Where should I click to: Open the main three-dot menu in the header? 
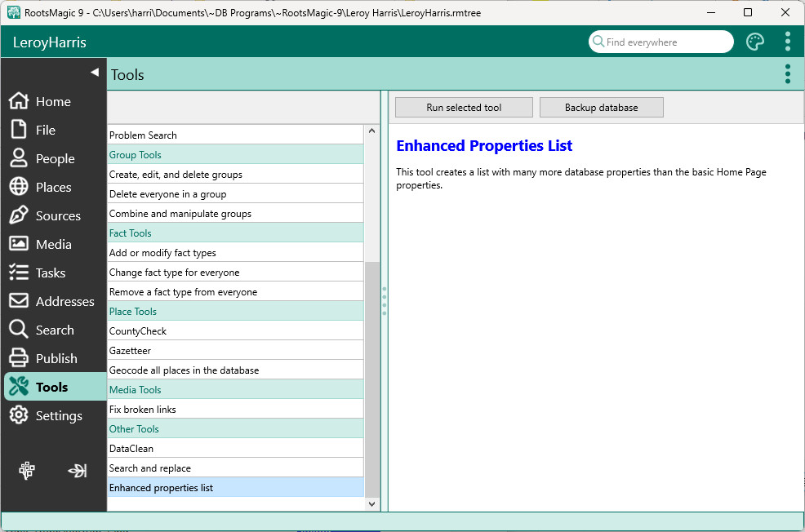pos(787,42)
